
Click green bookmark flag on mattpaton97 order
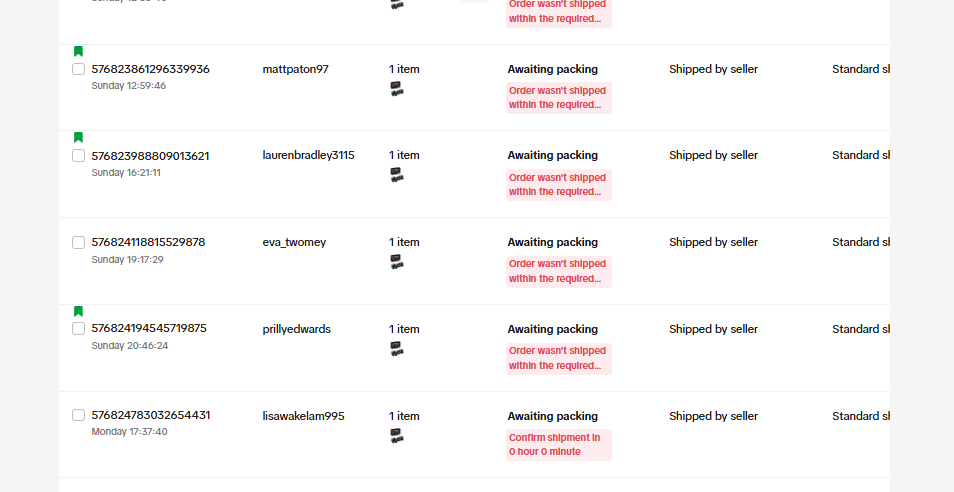tap(78, 51)
